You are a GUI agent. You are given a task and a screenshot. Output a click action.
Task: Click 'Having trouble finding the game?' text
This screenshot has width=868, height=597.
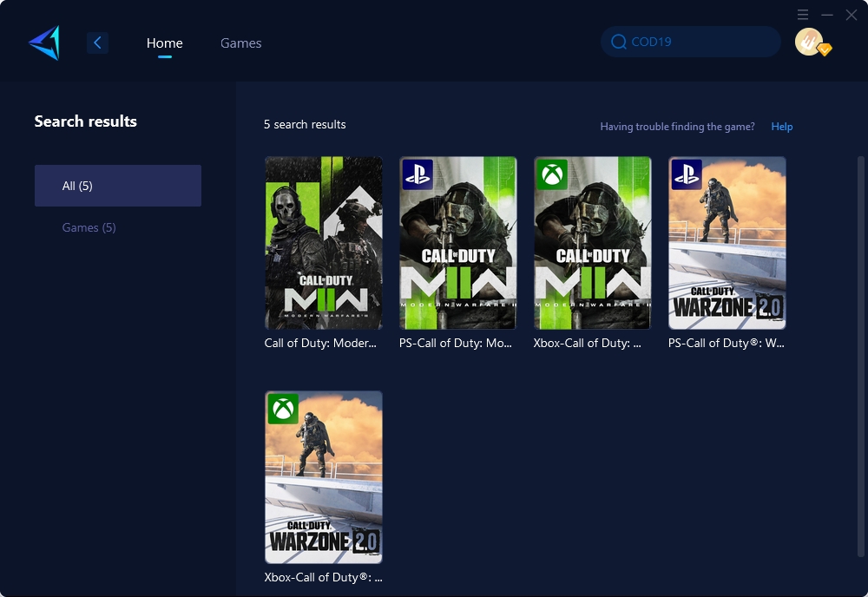(x=678, y=126)
